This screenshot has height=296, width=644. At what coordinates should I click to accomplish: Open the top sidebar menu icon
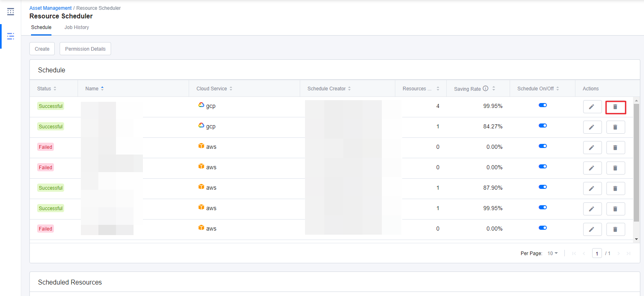coord(11,12)
